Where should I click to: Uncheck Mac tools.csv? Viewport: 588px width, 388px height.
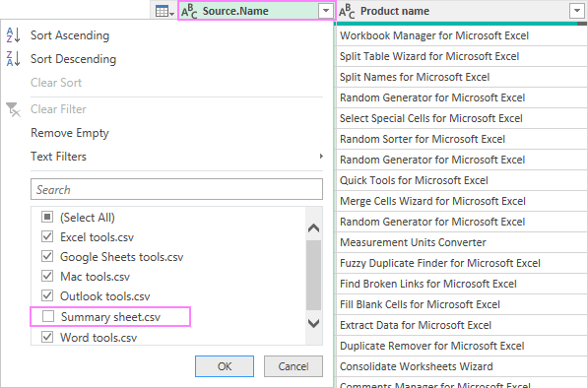click(x=47, y=277)
